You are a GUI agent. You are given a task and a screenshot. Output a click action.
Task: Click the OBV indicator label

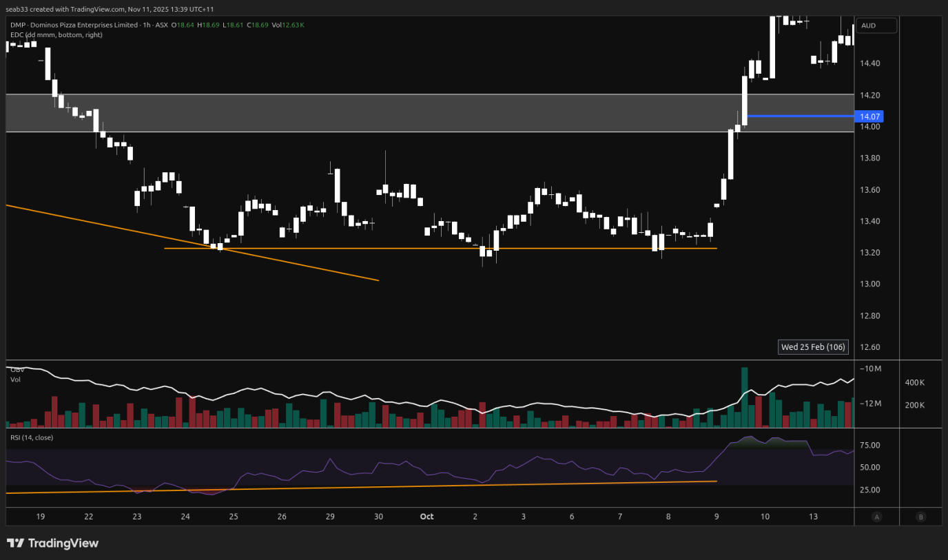[17, 370]
